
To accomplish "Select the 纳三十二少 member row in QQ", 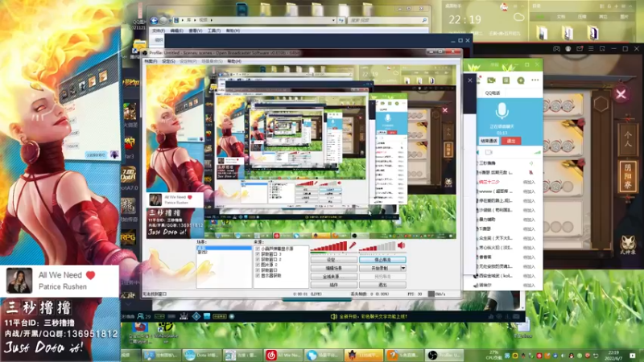I will point(507,182).
